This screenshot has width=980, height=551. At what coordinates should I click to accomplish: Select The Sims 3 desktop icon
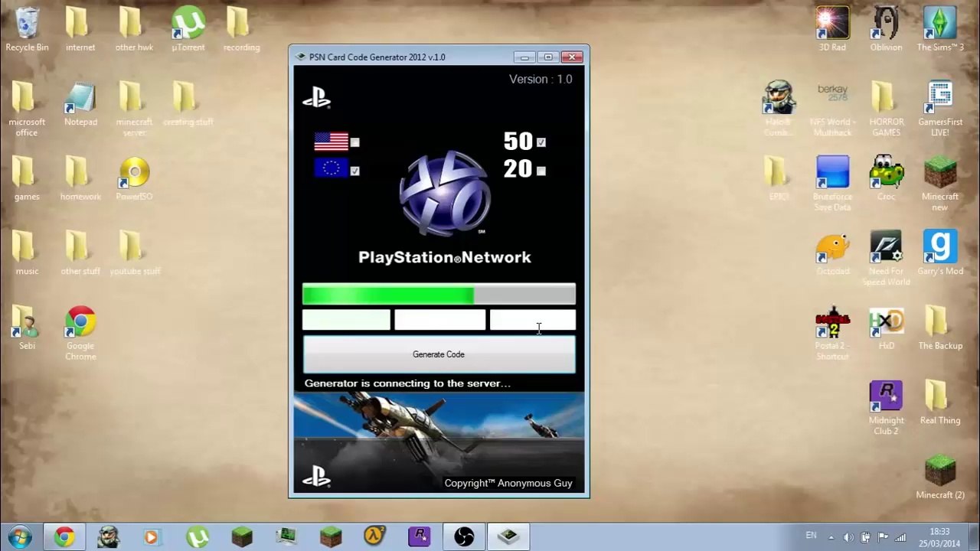tap(939, 30)
